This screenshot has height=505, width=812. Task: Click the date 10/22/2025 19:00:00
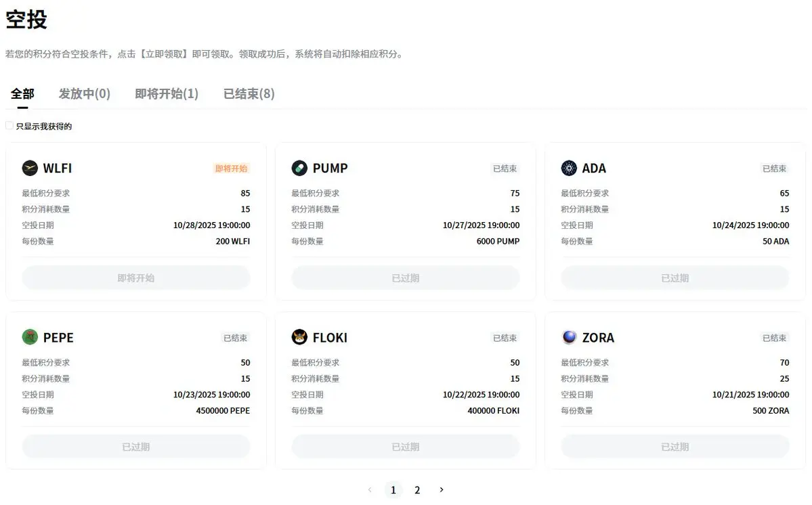pyautogui.click(x=481, y=394)
